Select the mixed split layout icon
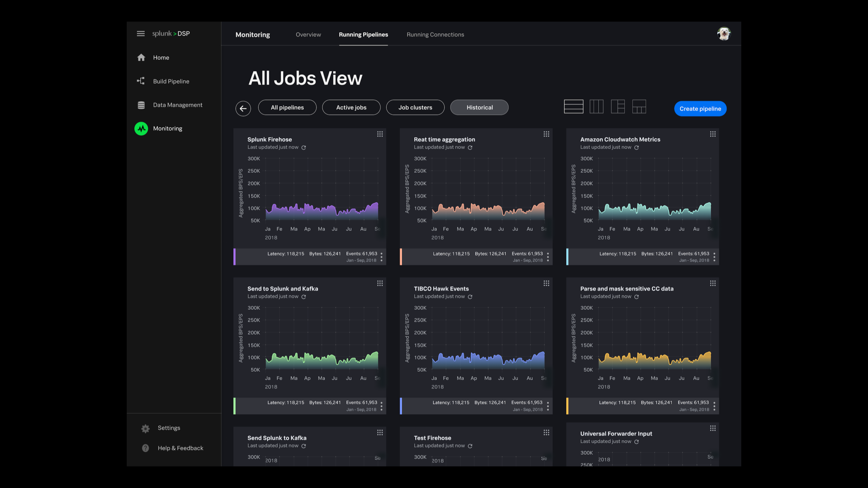 coord(618,107)
